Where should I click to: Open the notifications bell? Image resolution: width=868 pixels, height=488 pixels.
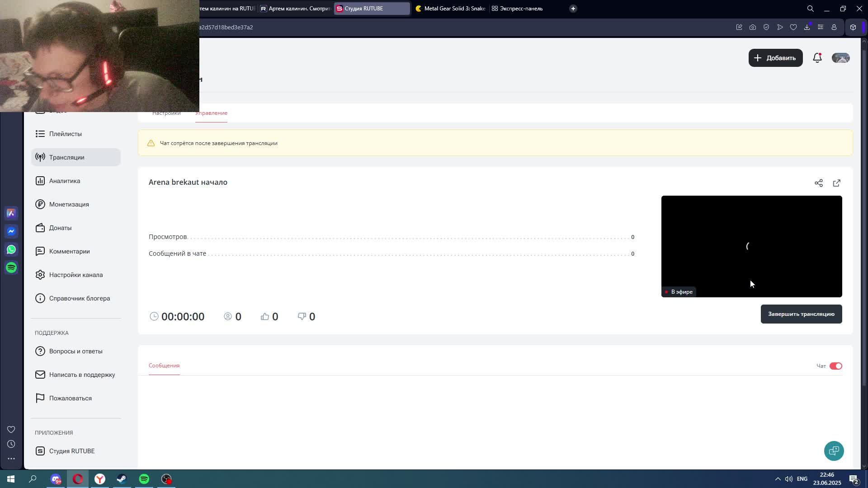817,58
